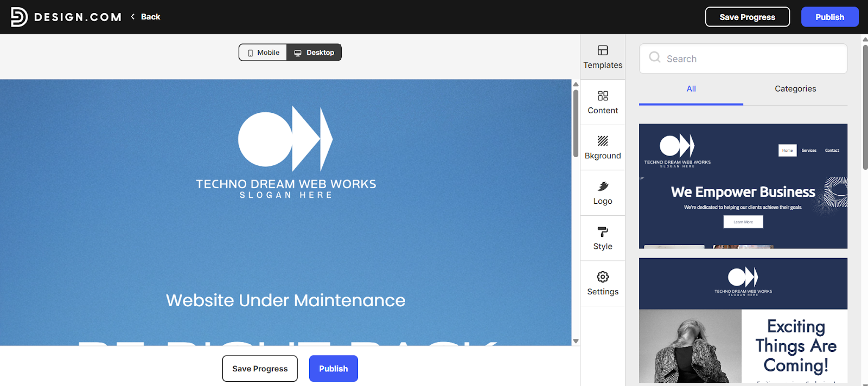Click the Design.com logo icon
Screen dimensions: 868x386
point(19,17)
